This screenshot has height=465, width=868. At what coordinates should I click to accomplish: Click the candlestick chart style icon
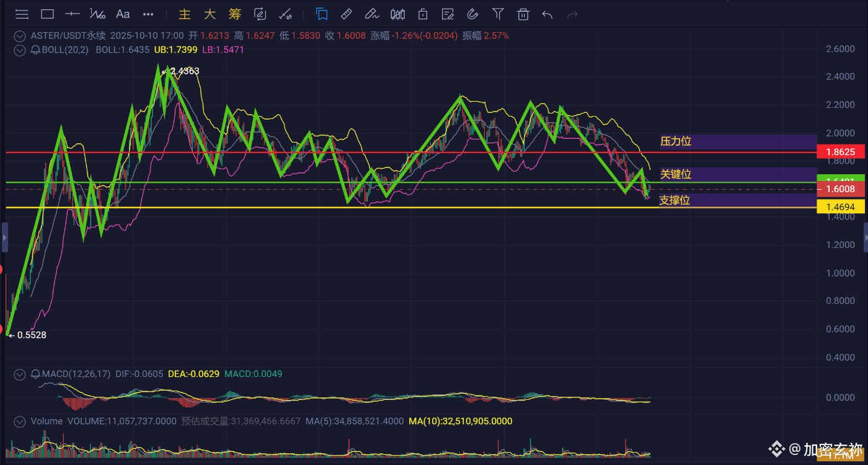(397, 14)
